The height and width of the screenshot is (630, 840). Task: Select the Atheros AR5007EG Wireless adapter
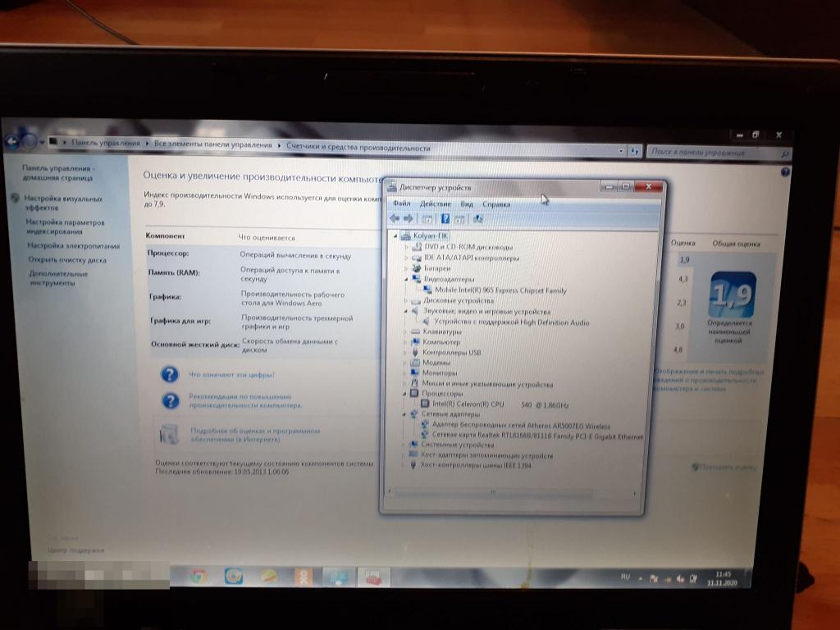(x=521, y=426)
